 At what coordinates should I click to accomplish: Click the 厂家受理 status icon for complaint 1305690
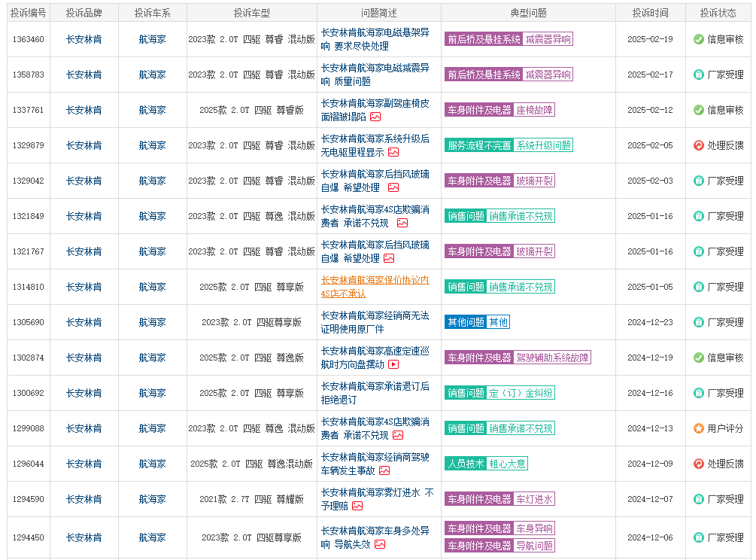pos(699,322)
